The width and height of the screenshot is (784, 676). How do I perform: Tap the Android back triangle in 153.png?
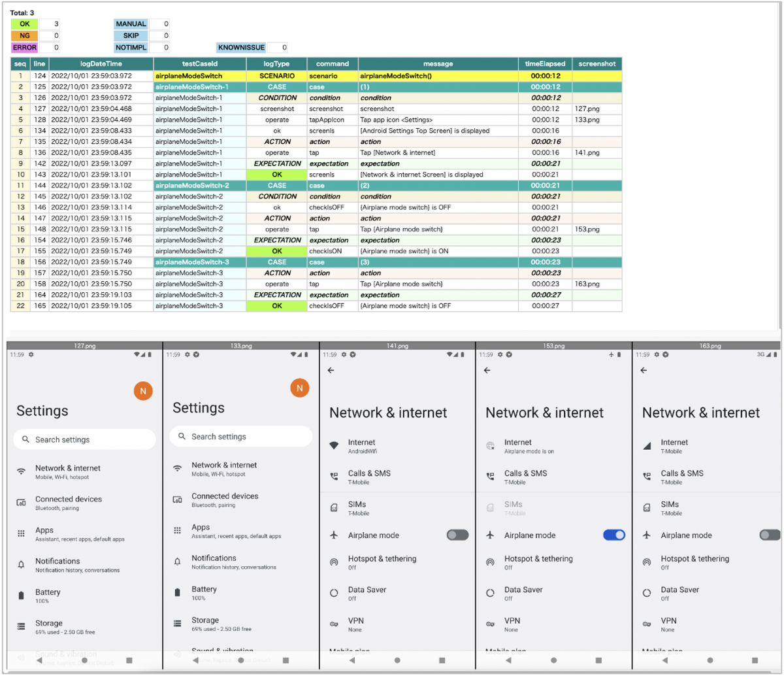point(508,660)
